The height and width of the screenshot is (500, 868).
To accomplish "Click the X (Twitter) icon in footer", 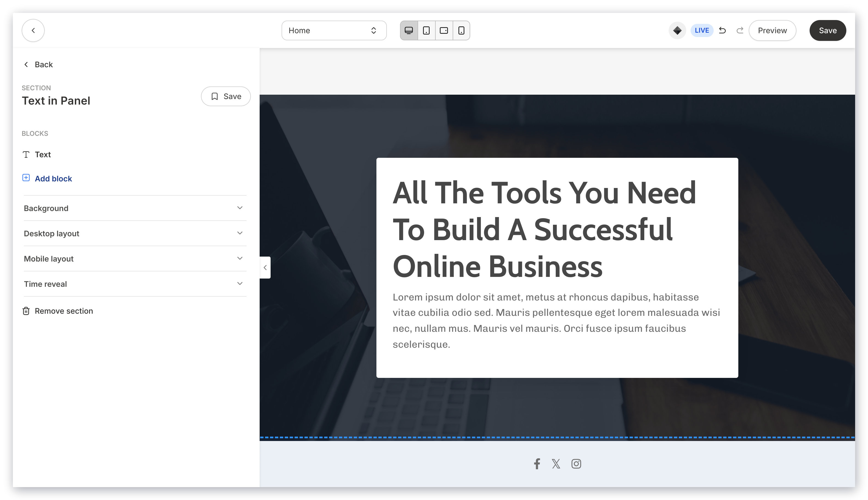I will (556, 464).
